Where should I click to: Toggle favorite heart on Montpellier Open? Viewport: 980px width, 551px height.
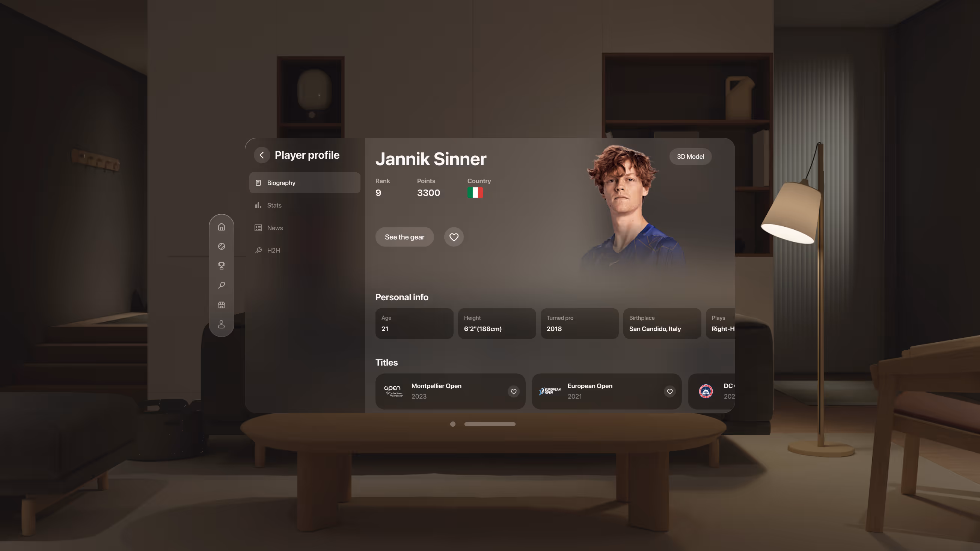513,391
